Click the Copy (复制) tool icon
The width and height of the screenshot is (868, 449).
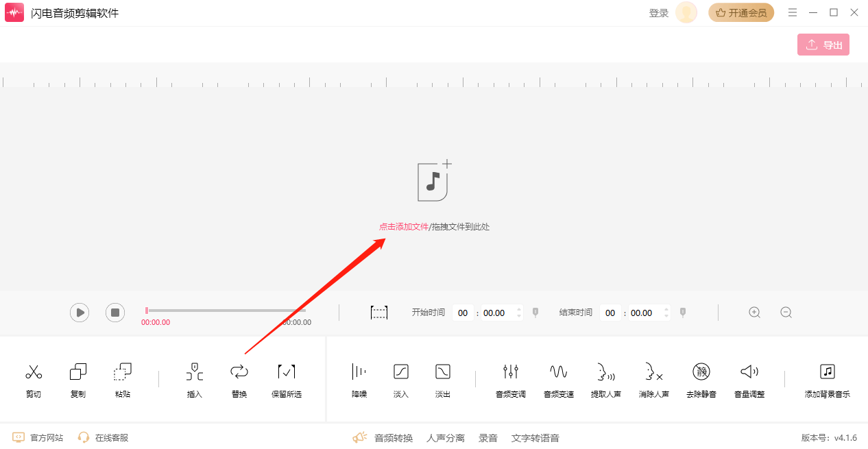pyautogui.click(x=78, y=372)
